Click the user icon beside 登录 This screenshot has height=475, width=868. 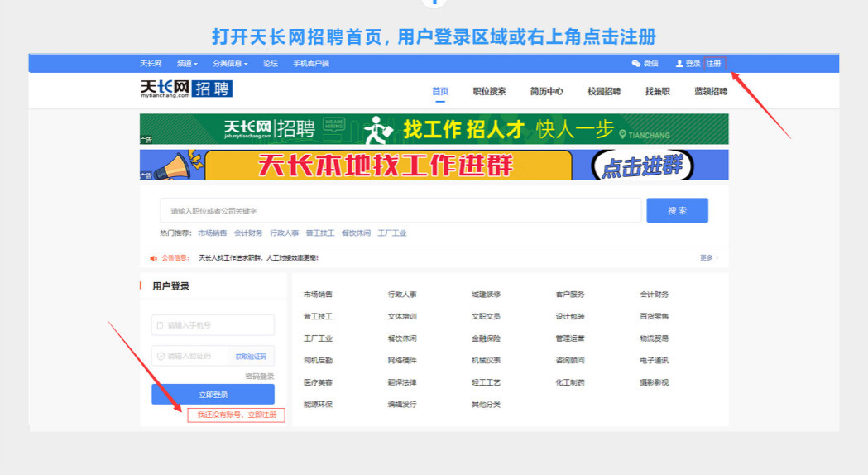click(x=679, y=64)
